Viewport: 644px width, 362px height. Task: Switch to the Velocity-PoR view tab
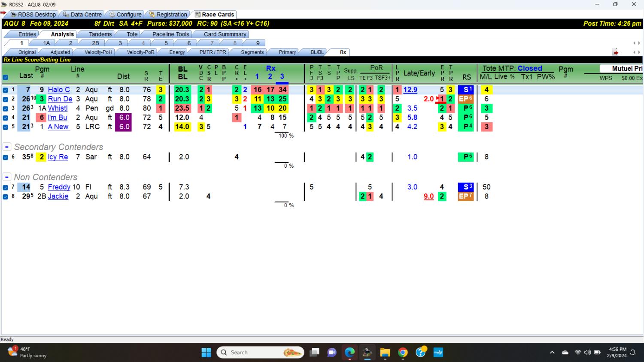(140, 52)
